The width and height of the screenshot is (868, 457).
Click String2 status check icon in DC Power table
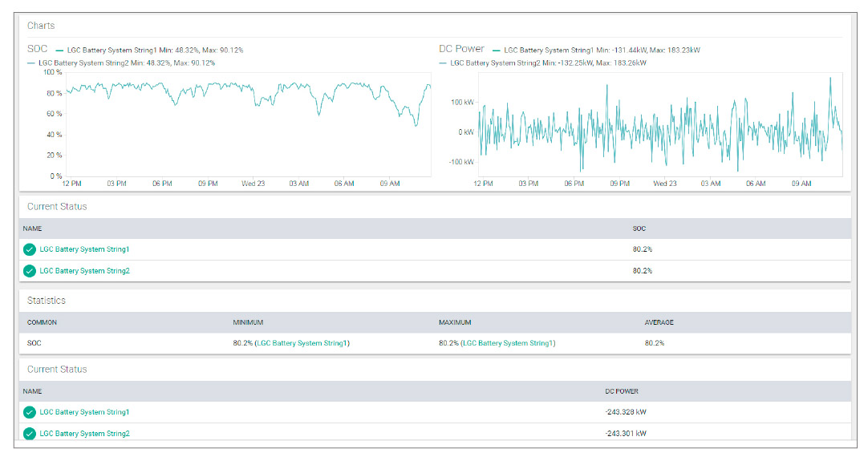pyautogui.click(x=30, y=434)
